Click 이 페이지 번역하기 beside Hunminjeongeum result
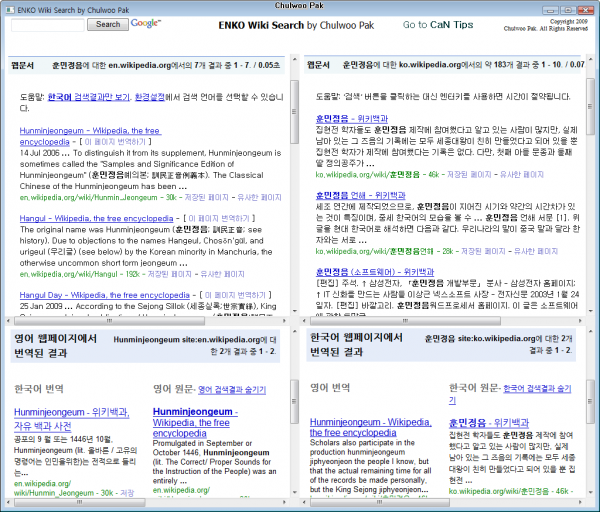This screenshot has width=600, height=512. point(115,142)
